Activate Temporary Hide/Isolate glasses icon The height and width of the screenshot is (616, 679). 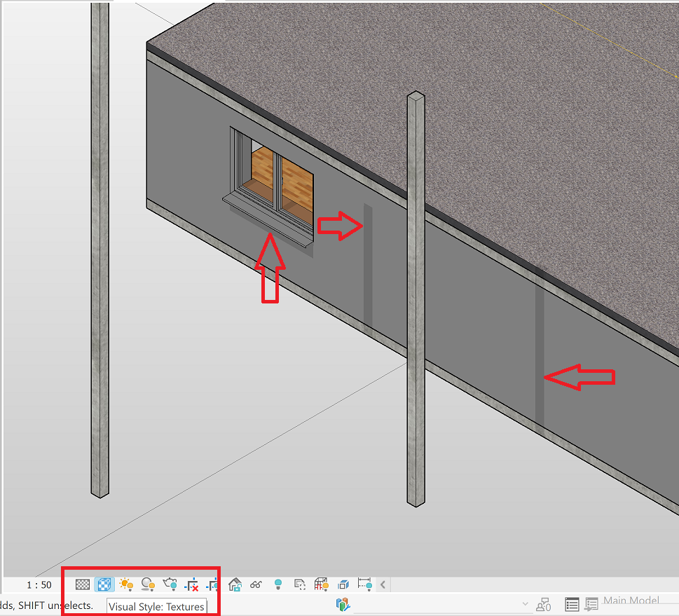256,584
